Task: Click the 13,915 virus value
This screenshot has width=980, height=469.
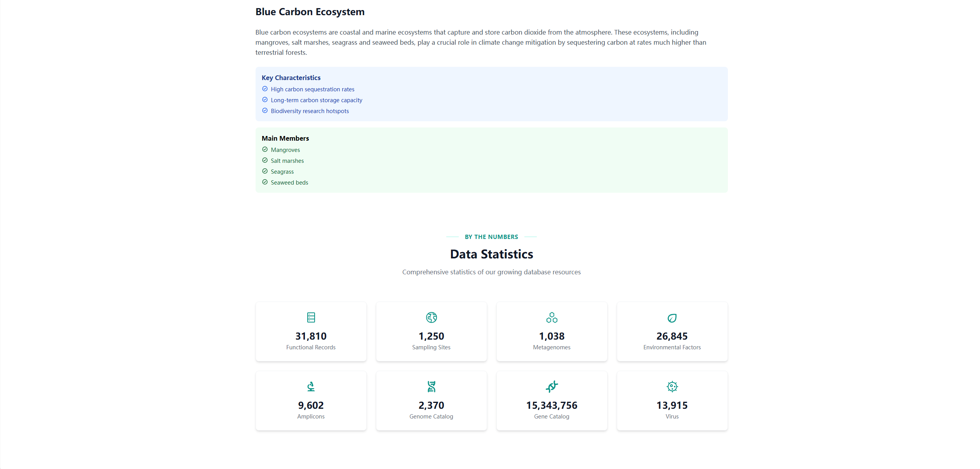Action: pyautogui.click(x=672, y=405)
